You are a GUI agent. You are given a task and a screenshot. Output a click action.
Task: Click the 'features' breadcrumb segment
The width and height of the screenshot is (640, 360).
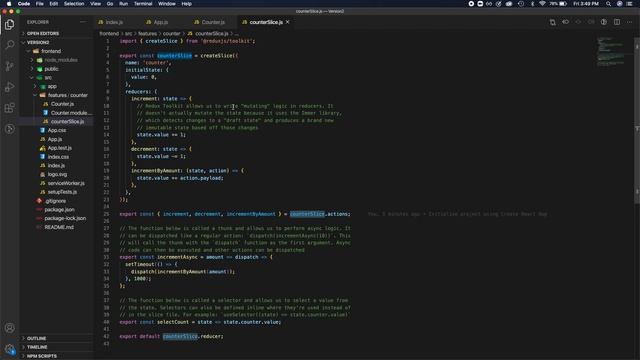tap(147, 33)
